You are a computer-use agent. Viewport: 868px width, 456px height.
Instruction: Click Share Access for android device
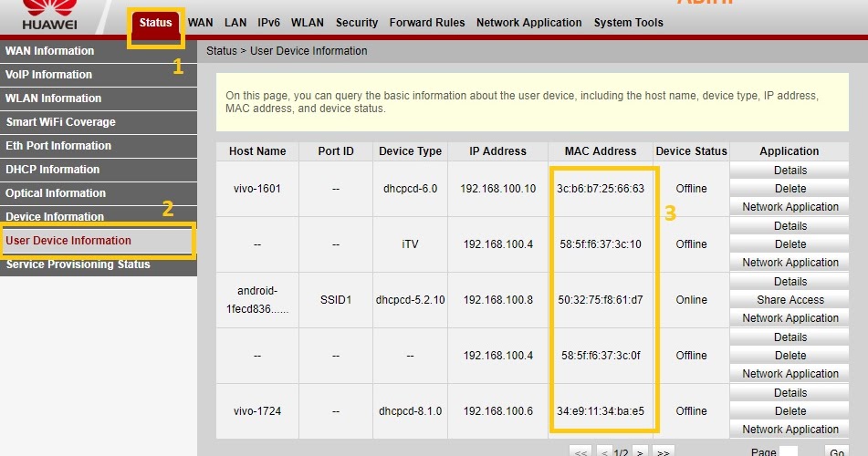click(x=790, y=300)
